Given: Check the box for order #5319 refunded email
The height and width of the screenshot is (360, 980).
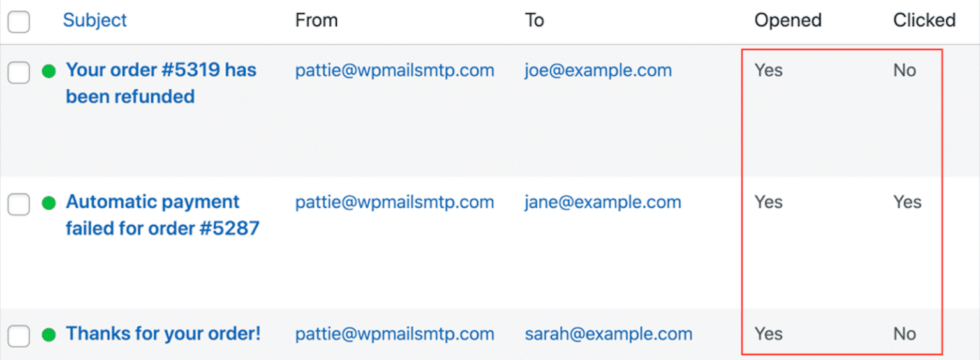Looking at the screenshot, I should (19, 73).
